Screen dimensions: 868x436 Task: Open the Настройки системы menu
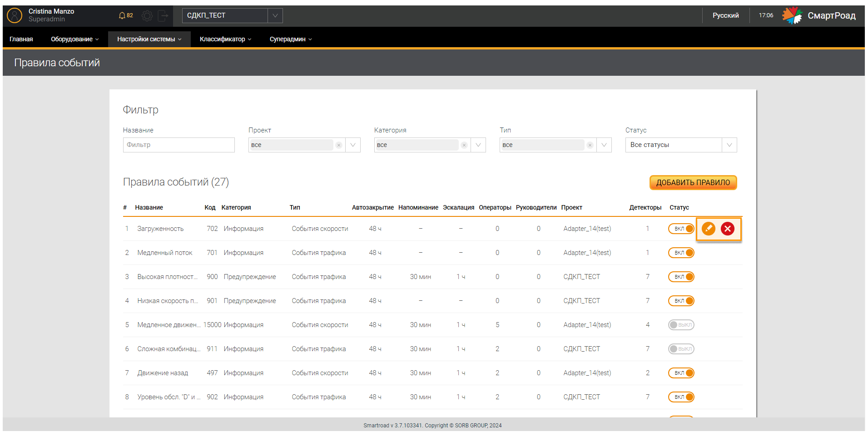click(149, 39)
